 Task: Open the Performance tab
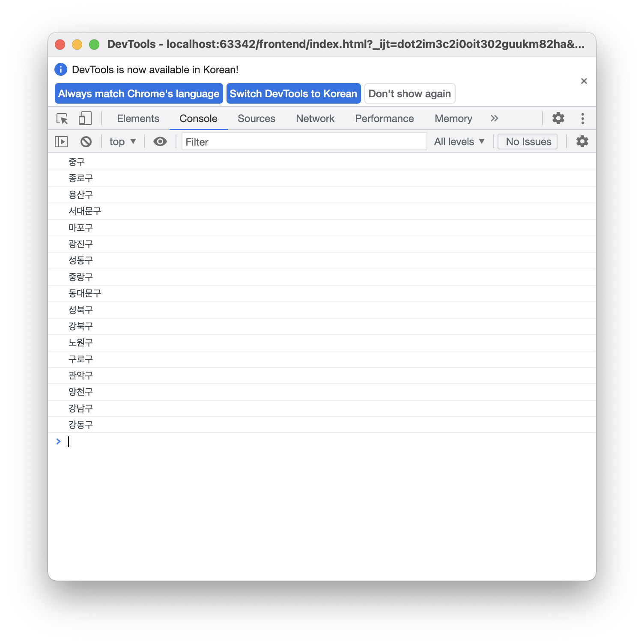(385, 119)
